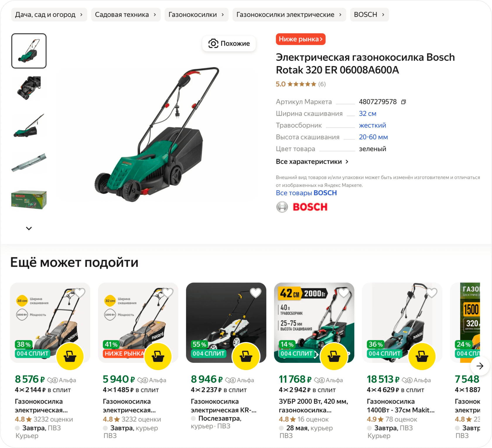Add the 8 576 ₽ mower to cart
Viewport: 492px width, 448px height.
click(70, 357)
